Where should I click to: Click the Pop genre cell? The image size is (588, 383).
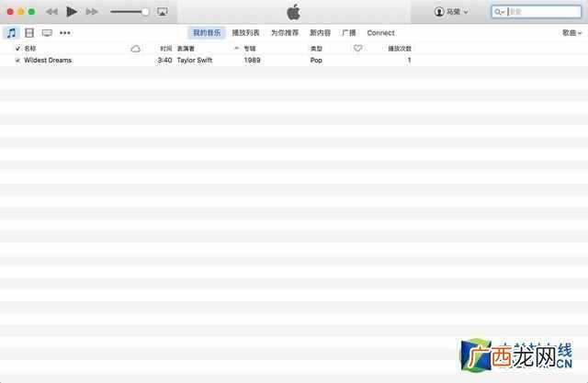point(316,60)
